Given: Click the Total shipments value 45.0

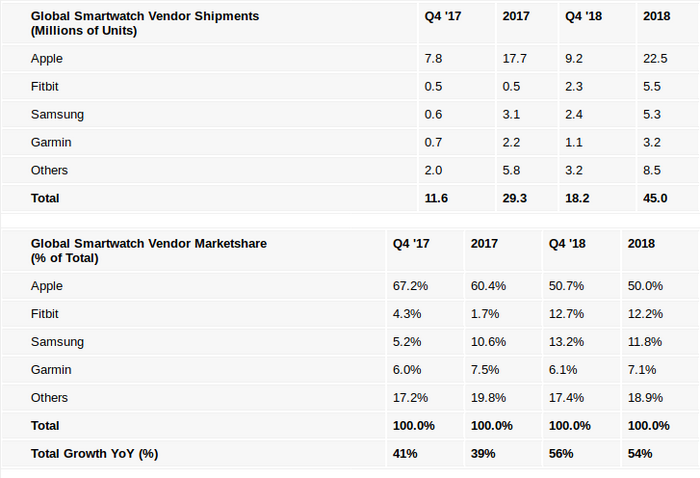Looking at the screenshot, I should click(655, 198).
